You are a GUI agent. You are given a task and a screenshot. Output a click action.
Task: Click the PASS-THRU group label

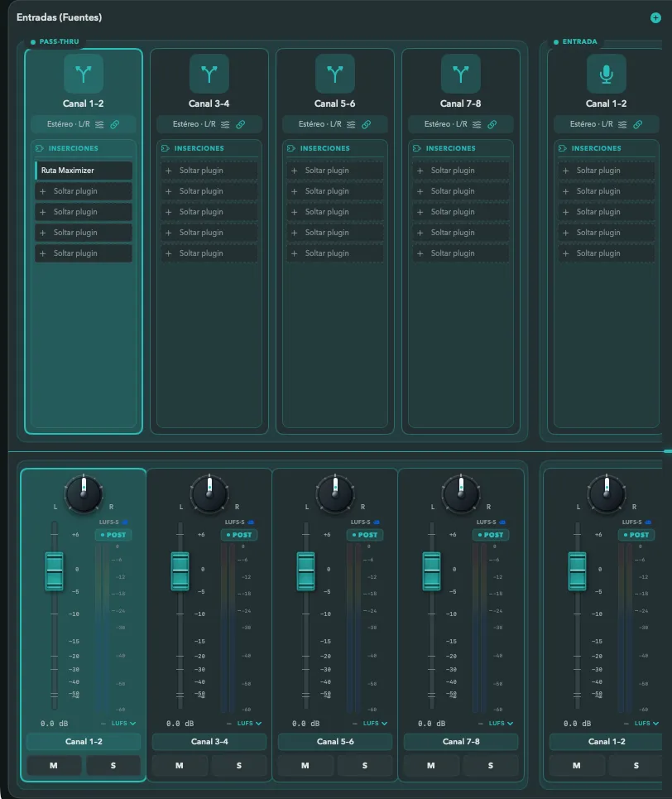click(x=59, y=41)
